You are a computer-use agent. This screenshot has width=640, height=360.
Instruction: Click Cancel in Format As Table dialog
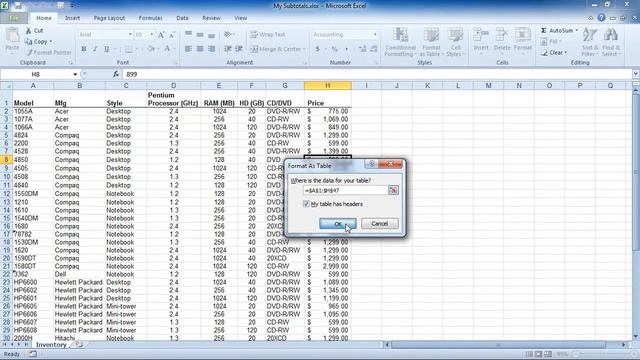pos(380,224)
